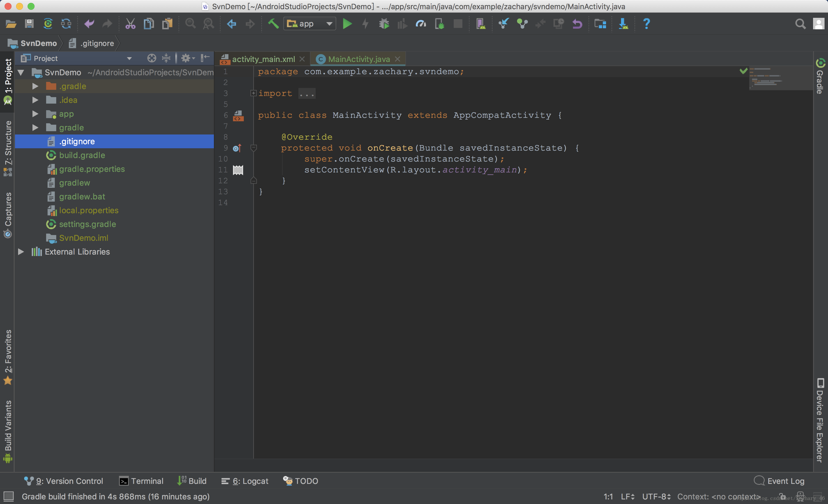Expand the .gradle folder
This screenshot has height=504, width=828.
pyautogui.click(x=35, y=86)
